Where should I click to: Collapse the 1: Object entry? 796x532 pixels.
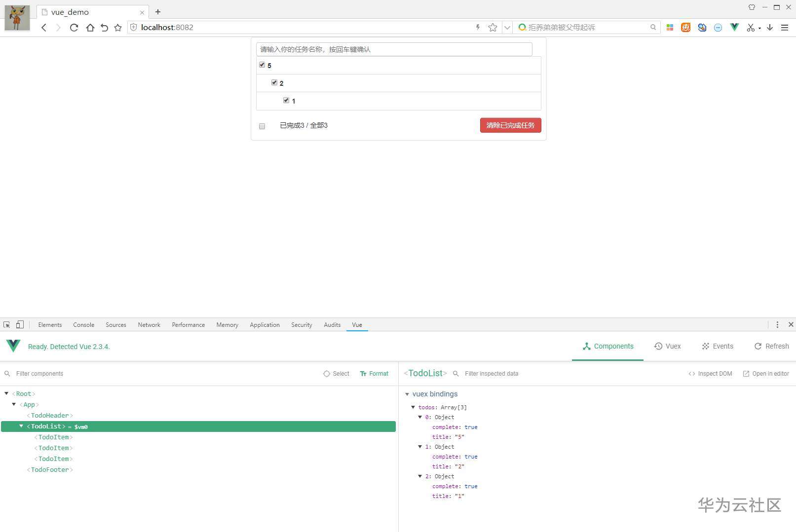[420, 446]
